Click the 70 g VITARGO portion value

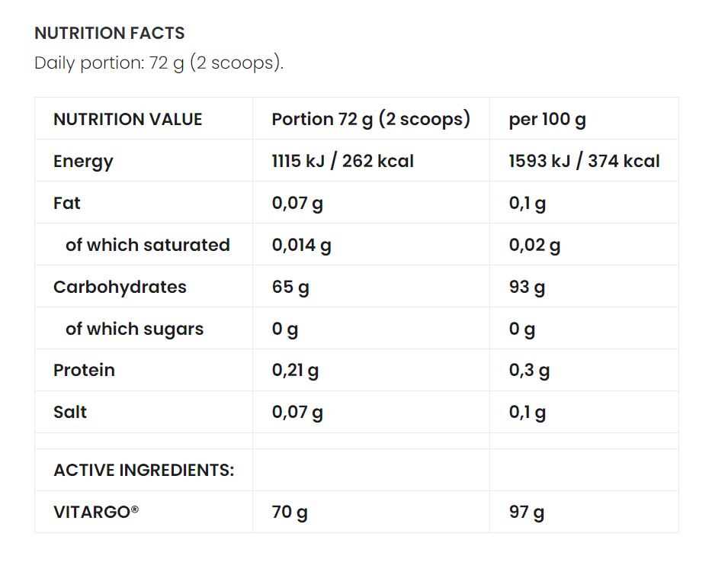click(x=290, y=513)
